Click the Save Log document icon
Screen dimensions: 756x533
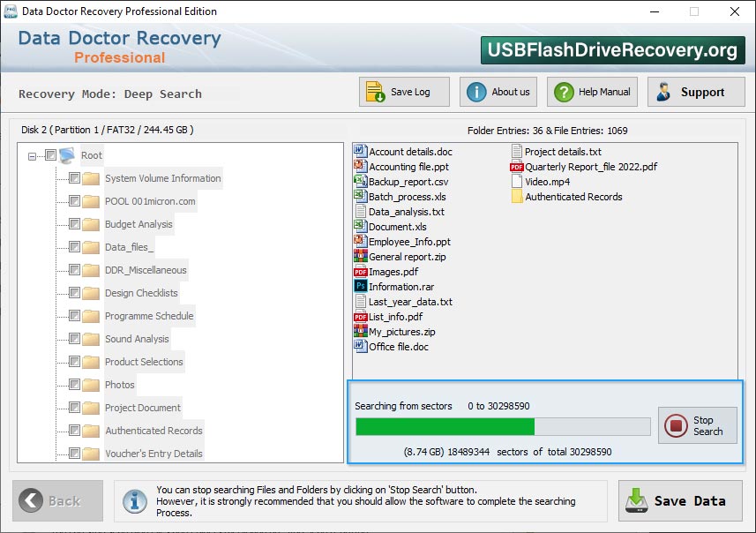(x=375, y=92)
